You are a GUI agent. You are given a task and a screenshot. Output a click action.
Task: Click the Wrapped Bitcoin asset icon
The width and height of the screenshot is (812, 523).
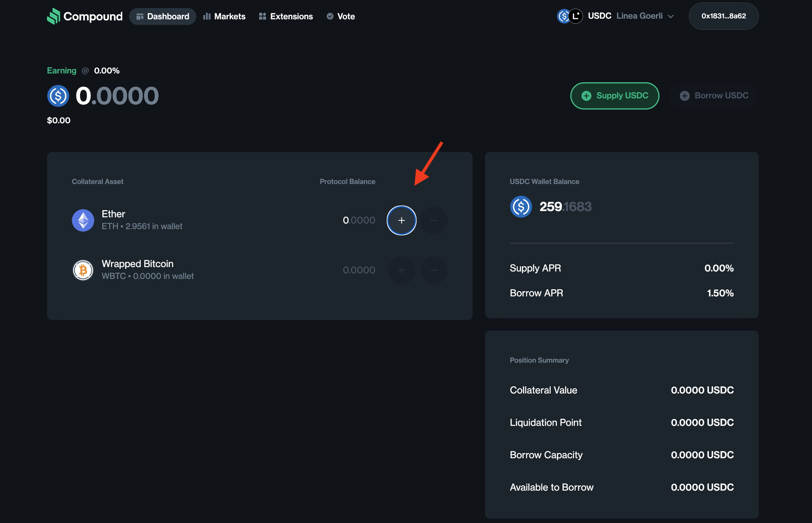click(x=83, y=270)
